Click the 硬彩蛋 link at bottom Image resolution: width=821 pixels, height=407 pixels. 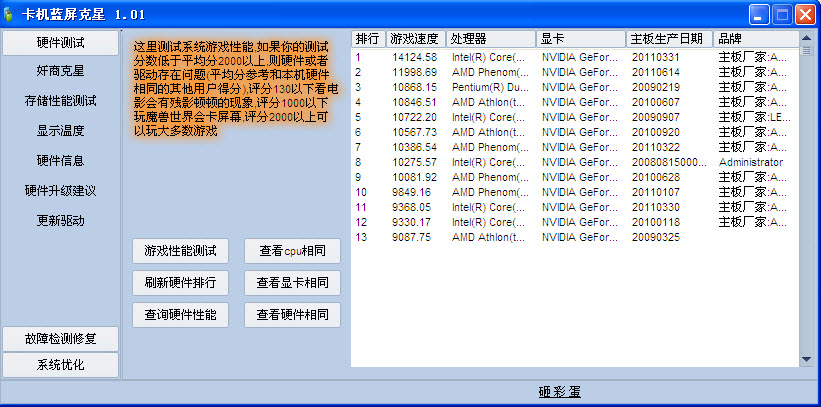pos(560,391)
